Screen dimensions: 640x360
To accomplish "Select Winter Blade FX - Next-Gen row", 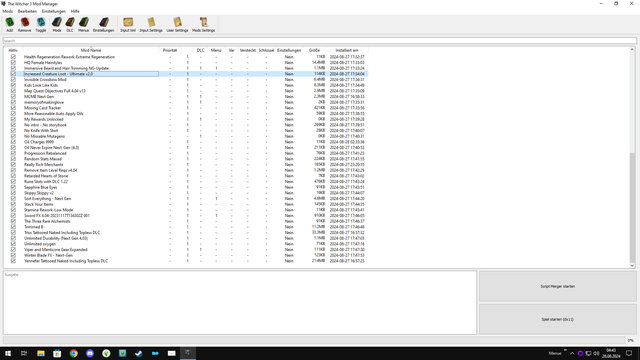I will tap(186, 255).
